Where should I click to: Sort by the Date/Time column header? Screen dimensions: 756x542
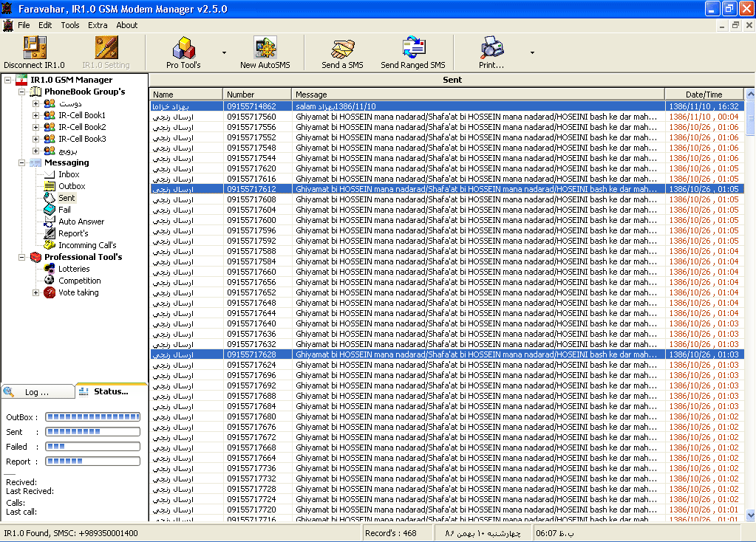[x=704, y=95]
